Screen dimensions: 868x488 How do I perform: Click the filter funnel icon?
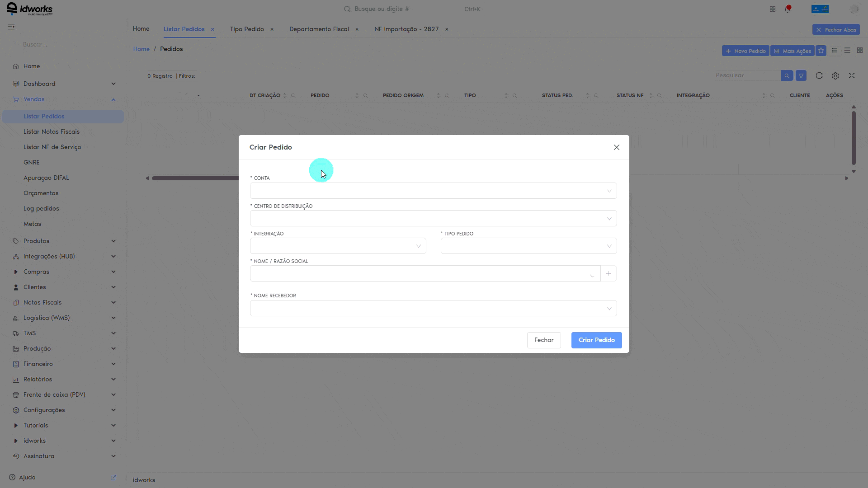pyautogui.click(x=801, y=75)
